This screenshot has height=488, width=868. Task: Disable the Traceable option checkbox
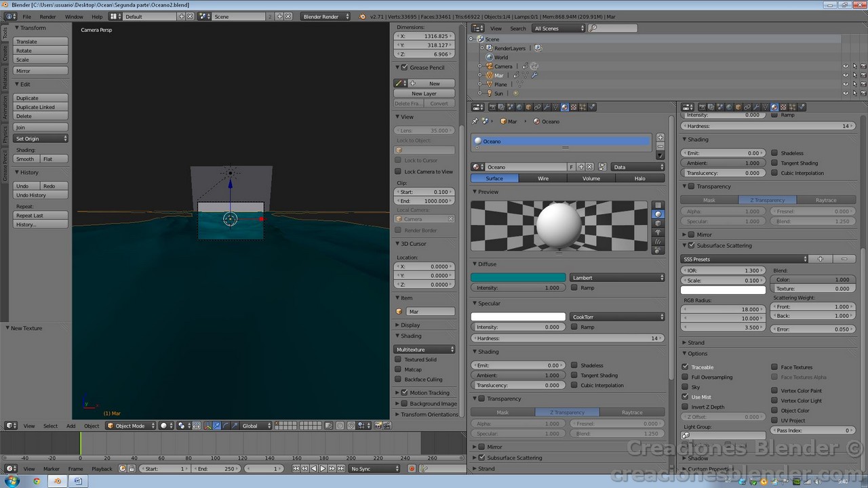point(684,367)
